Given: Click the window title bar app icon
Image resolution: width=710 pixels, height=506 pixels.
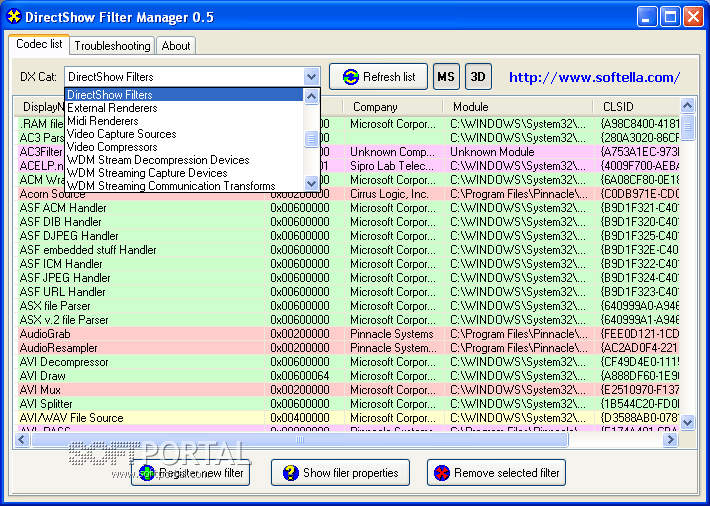Looking at the screenshot, I should click(x=14, y=17).
